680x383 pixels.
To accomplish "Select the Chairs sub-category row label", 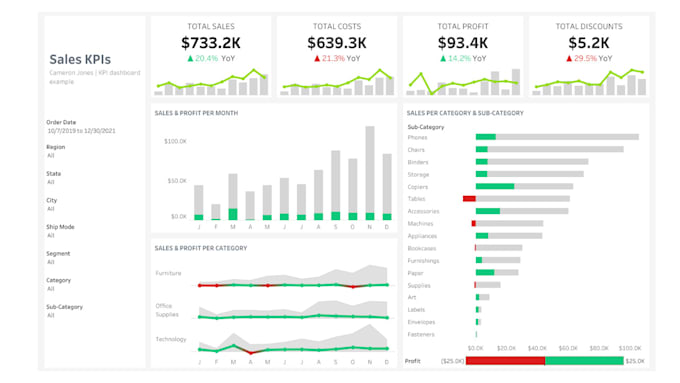I will [416, 150].
